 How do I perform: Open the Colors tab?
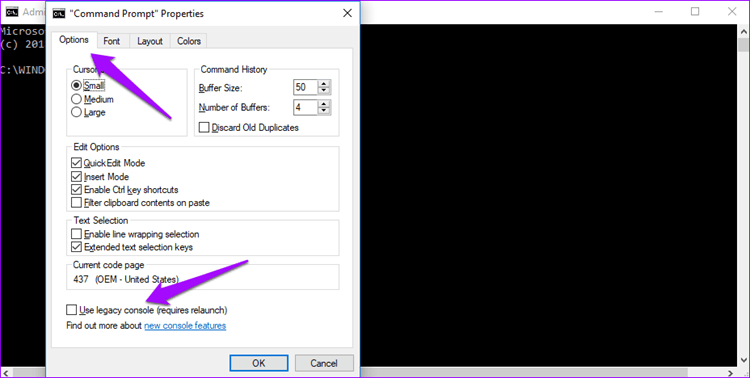coord(188,41)
